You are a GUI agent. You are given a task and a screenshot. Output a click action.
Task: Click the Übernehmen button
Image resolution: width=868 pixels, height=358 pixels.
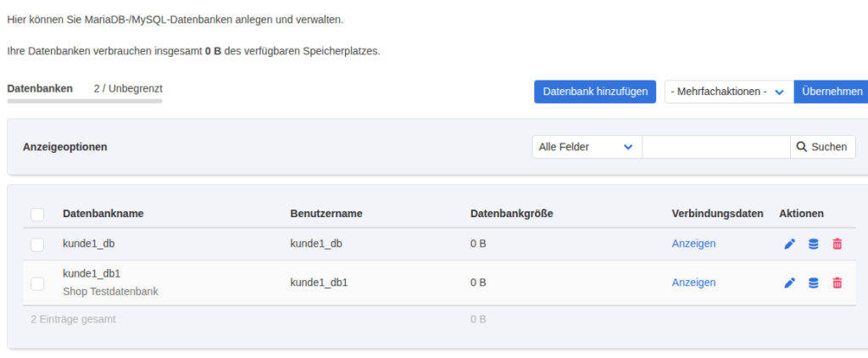[x=832, y=92]
